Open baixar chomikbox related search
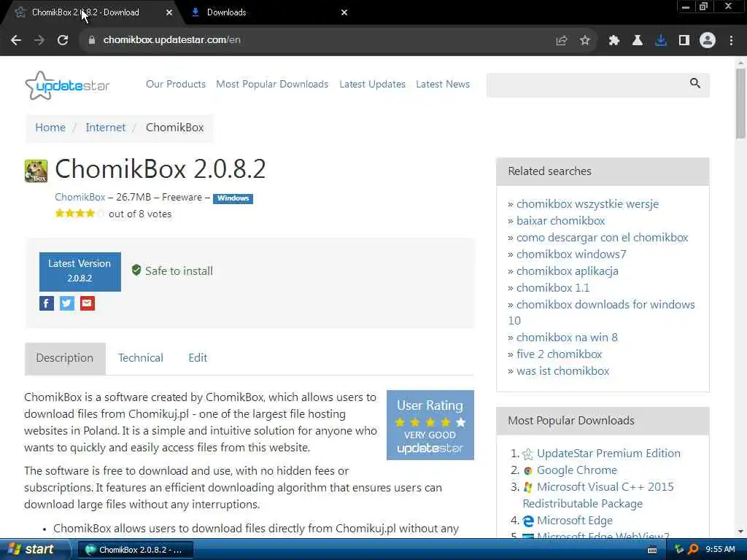The width and height of the screenshot is (747, 560). click(x=561, y=221)
